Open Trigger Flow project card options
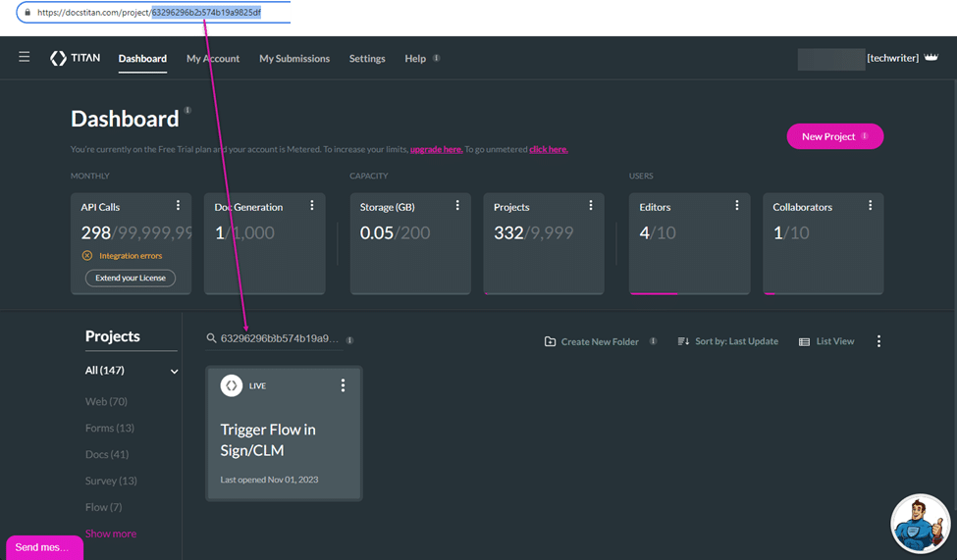The width and height of the screenshot is (957, 560). pos(343,385)
